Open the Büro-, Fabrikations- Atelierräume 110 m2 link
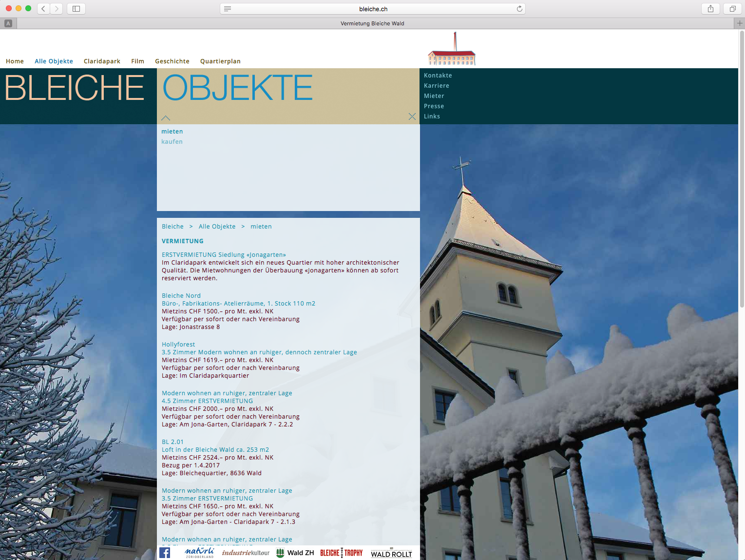 238,304
